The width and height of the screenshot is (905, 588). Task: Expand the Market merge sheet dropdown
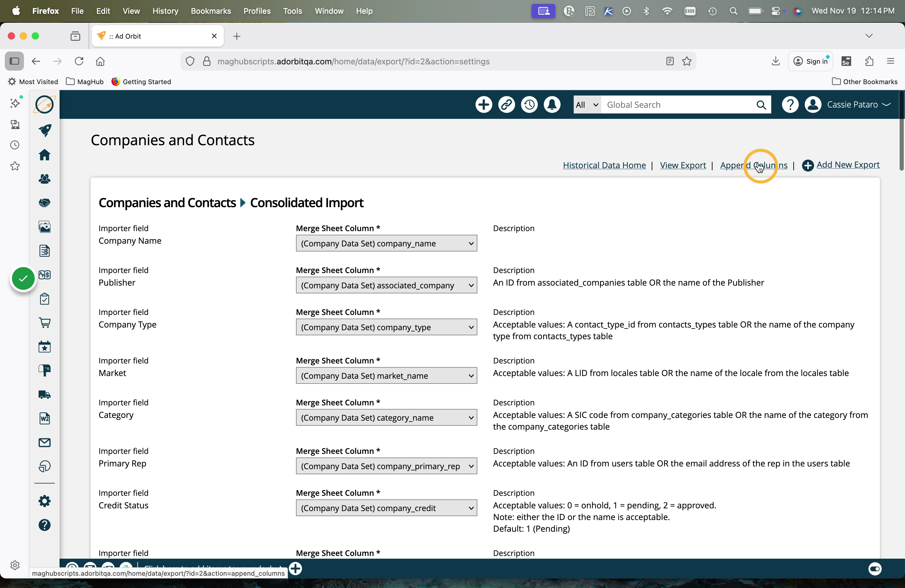386,376
